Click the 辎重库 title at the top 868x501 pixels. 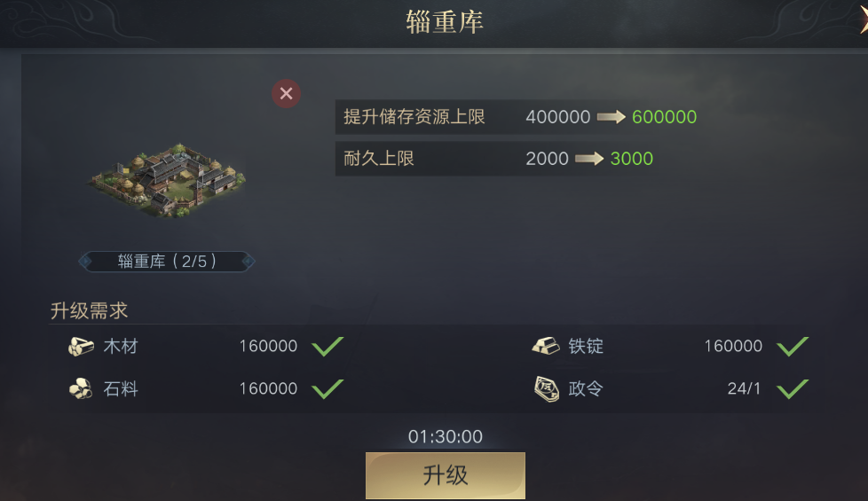tap(445, 22)
